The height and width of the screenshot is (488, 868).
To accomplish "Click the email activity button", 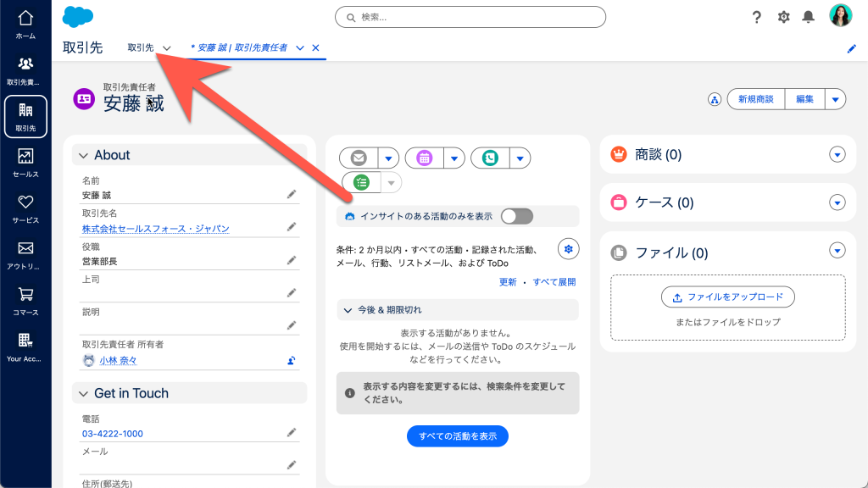I will [x=359, y=158].
